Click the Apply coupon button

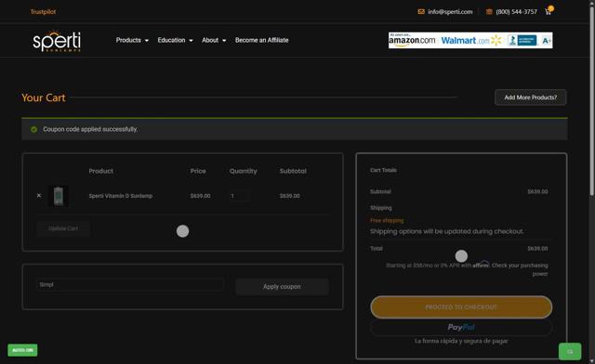pos(282,287)
